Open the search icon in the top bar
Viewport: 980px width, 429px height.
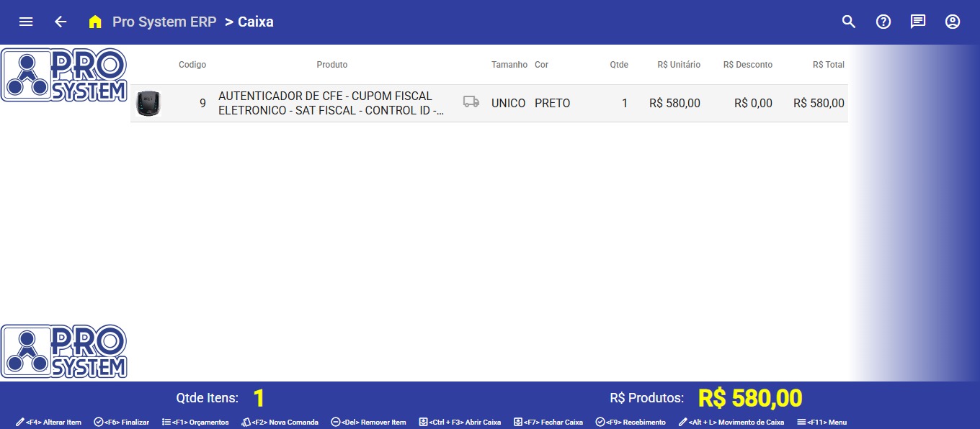coord(848,22)
